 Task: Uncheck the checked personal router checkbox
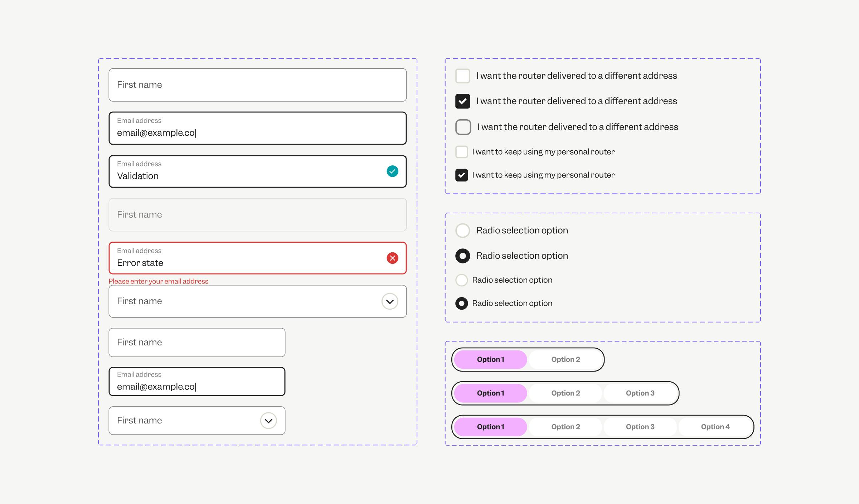pos(461,175)
